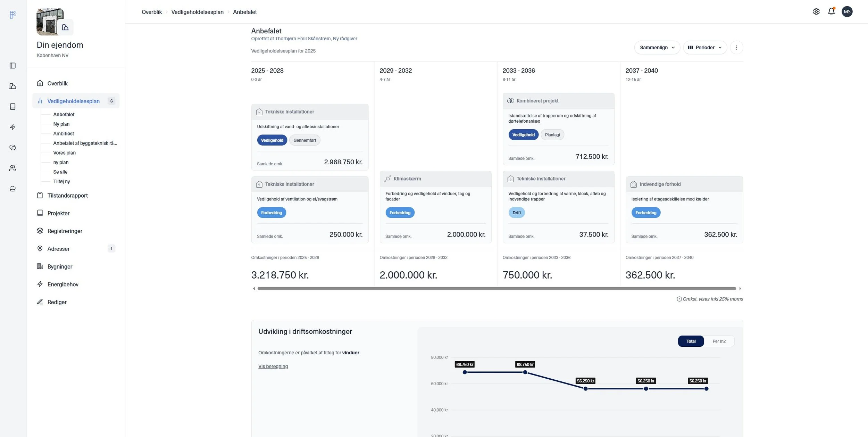Image resolution: width=868 pixels, height=437 pixels.
Task: Open the chat bubbles rail icon
Action: (x=13, y=148)
